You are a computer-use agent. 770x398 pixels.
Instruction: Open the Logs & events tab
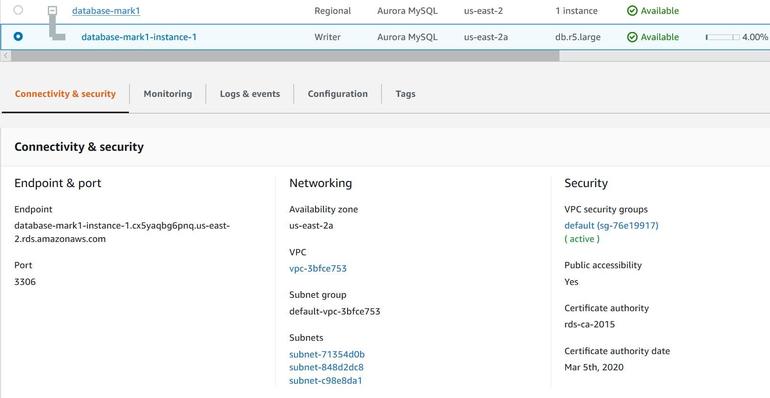point(250,94)
